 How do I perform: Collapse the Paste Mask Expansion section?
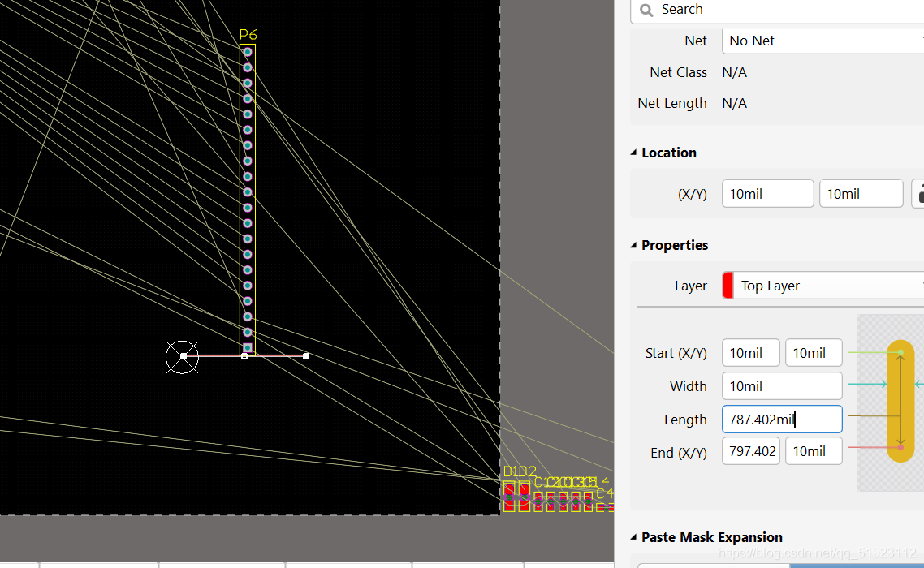tap(634, 537)
